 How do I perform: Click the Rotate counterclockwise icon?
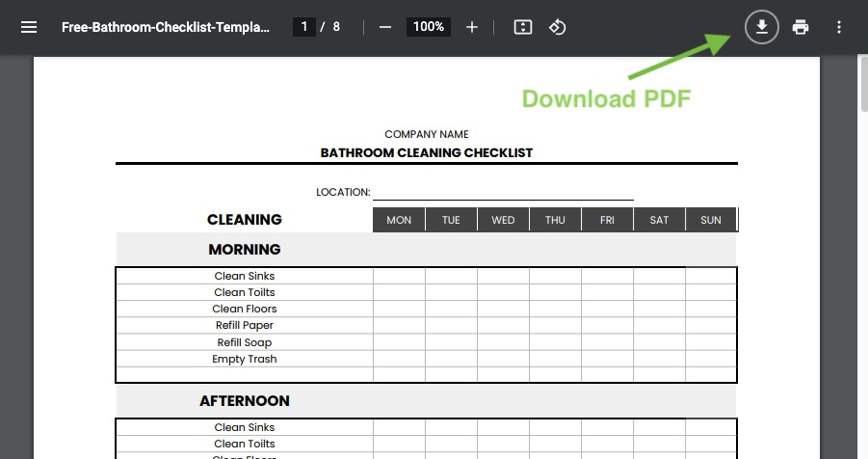[558, 27]
